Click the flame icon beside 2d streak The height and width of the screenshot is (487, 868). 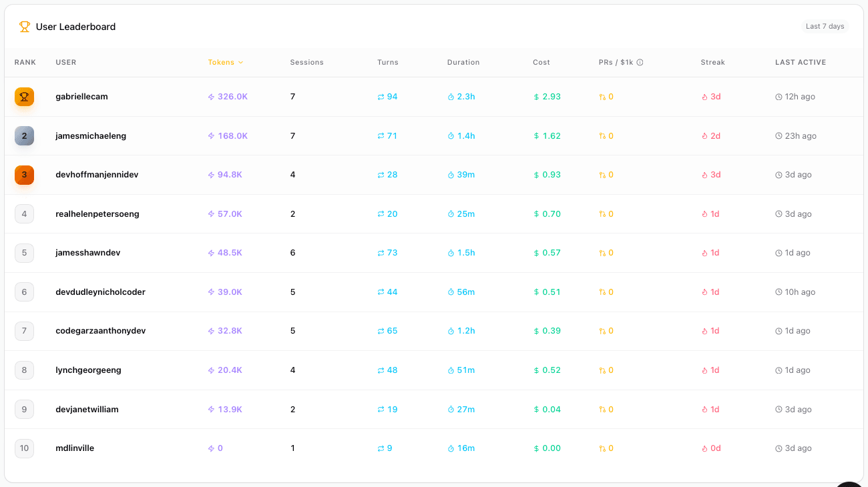click(704, 136)
